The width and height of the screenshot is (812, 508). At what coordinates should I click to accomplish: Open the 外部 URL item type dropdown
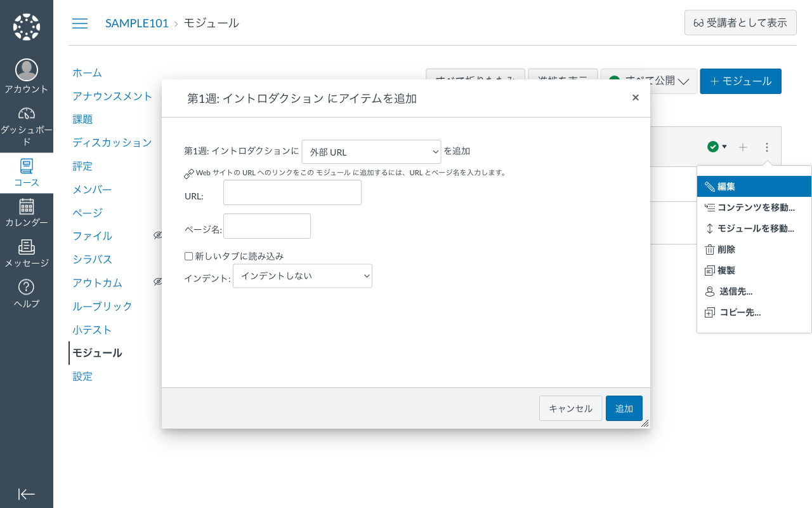coord(371,152)
